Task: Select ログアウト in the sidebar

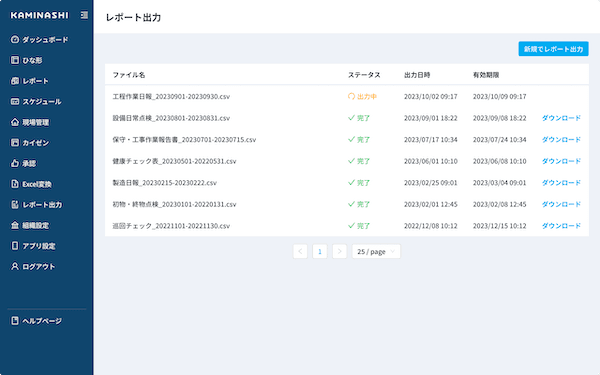Action: (x=39, y=267)
